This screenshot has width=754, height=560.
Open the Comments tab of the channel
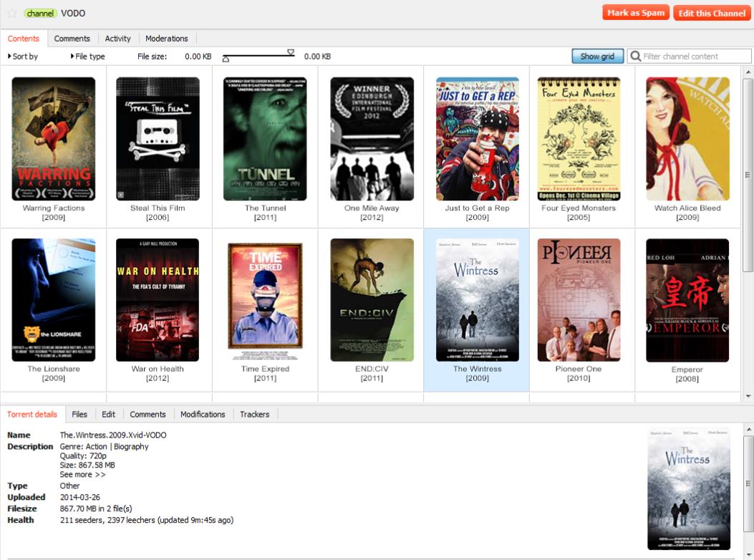pyautogui.click(x=72, y=39)
